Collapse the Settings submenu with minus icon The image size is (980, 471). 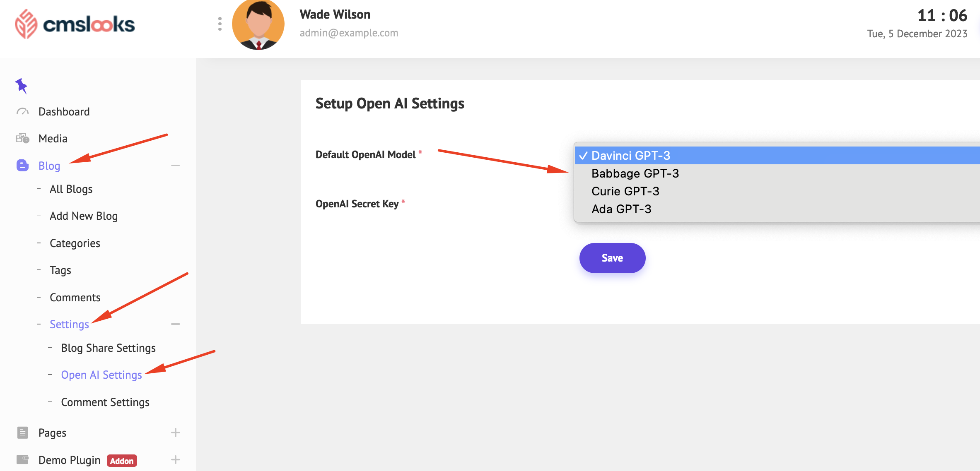pos(176,324)
